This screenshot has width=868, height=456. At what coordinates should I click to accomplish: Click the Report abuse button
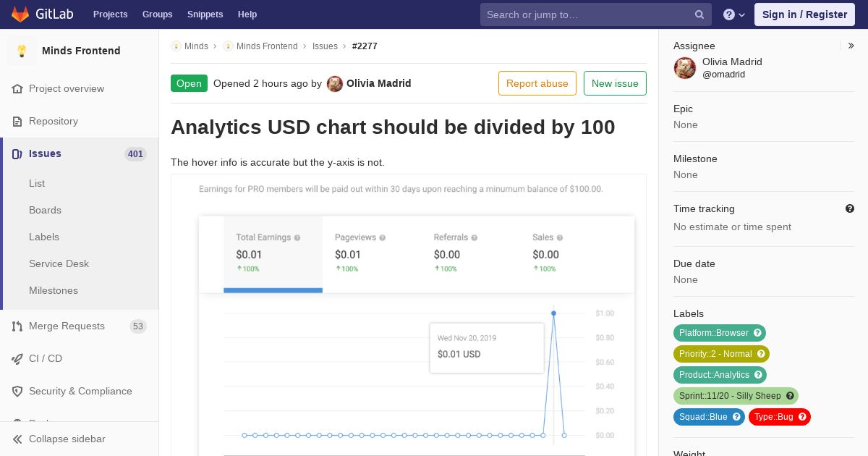coord(537,83)
